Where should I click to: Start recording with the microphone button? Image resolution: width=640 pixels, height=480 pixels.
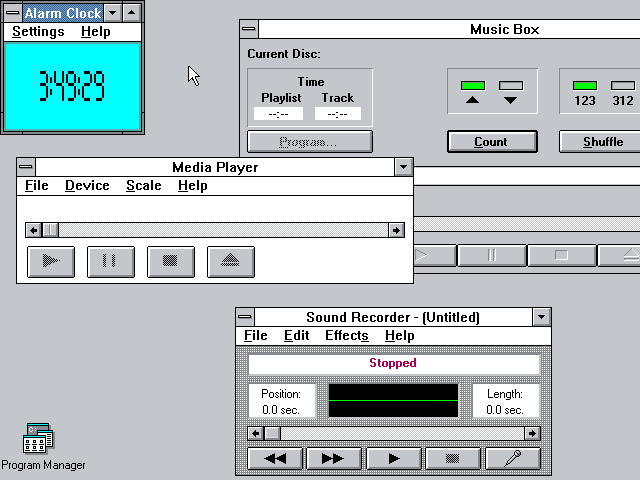coord(513,458)
